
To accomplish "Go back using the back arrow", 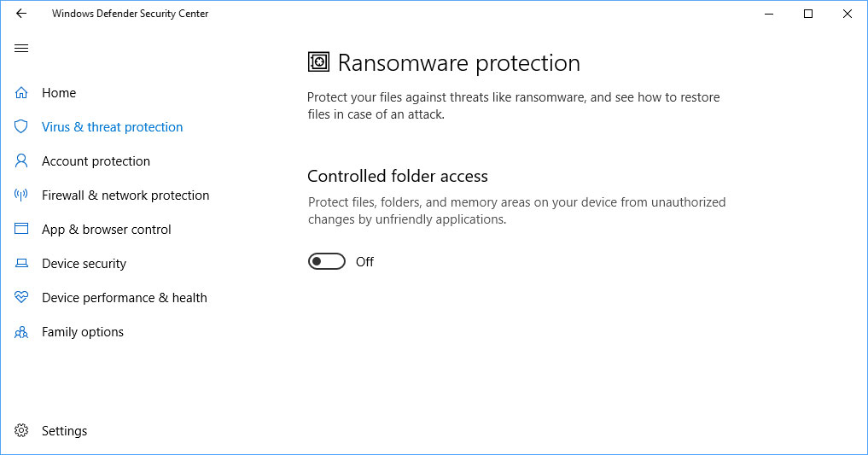I will pyautogui.click(x=21, y=14).
